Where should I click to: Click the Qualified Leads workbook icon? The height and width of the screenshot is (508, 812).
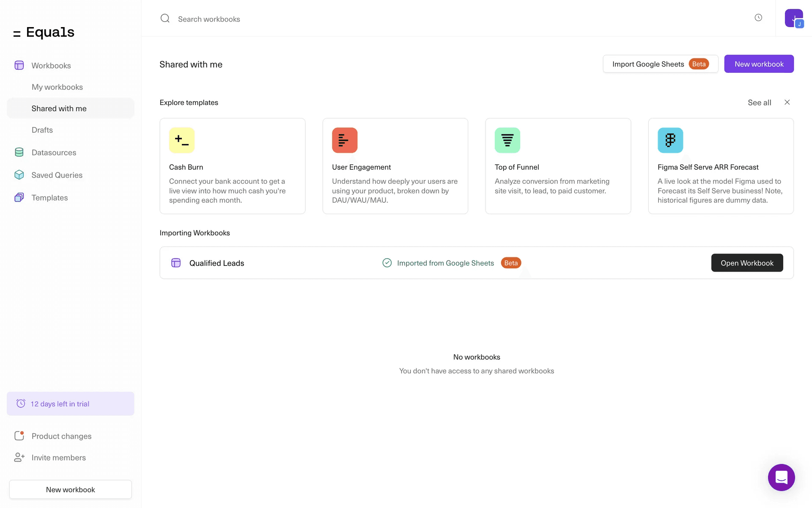coord(176,263)
